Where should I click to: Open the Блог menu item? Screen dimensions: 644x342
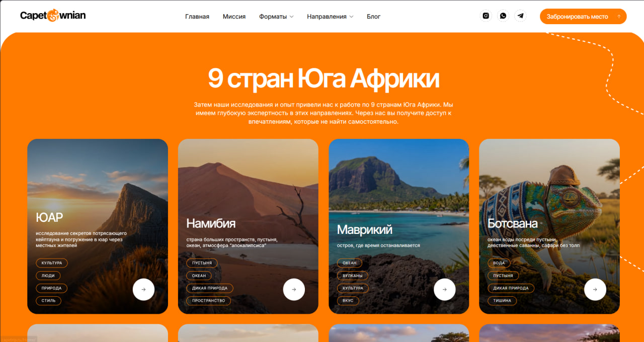tap(374, 17)
